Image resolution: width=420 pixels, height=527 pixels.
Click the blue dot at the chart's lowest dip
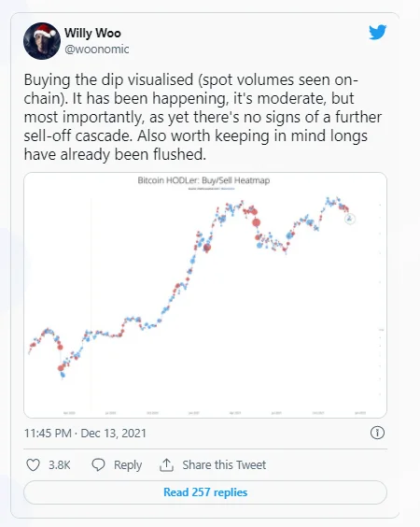(63, 375)
